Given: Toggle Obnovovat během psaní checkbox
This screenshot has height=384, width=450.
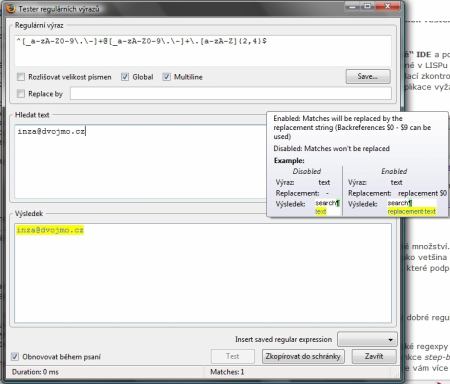Looking at the screenshot, I should (15, 357).
